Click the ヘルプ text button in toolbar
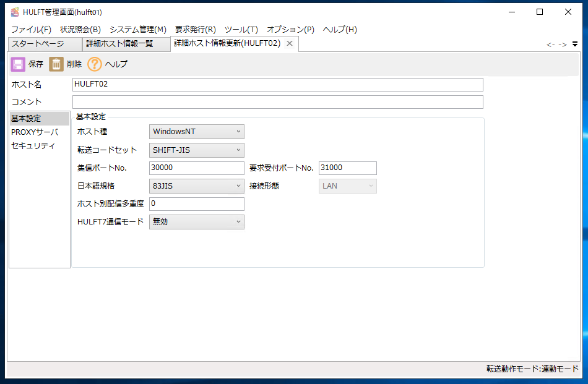 (116, 64)
